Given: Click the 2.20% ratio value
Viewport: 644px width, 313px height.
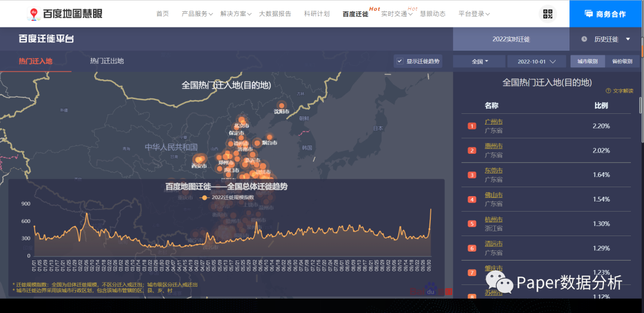Looking at the screenshot, I should tap(601, 126).
